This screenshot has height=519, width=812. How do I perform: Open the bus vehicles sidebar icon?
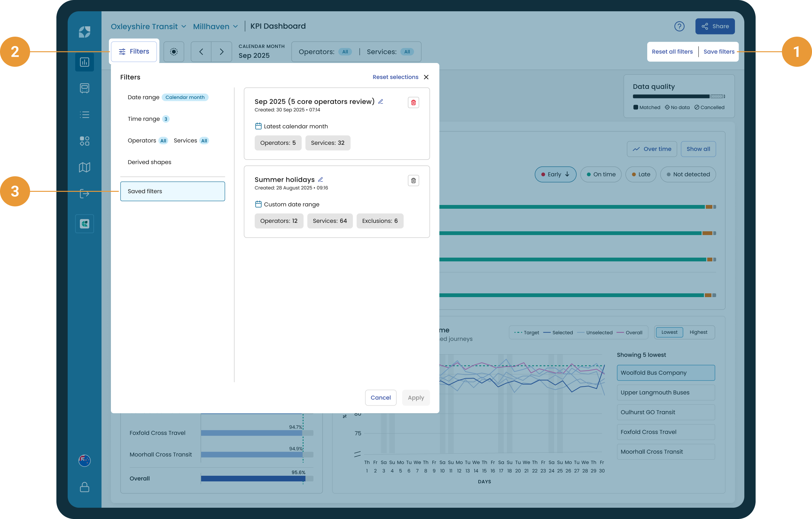tap(84, 88)
